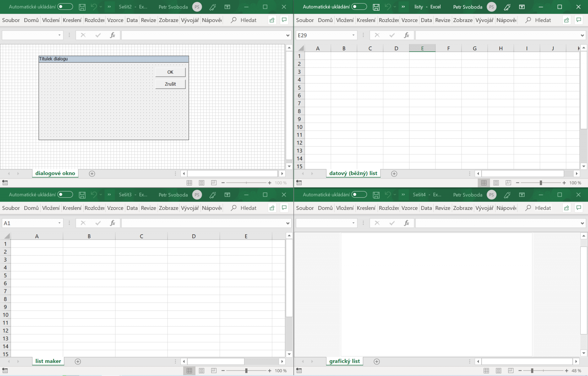Image resolution: width=588 pixels, height=376 pixels.
Task: Add a new sheet next to list maker
Action: [78, 361]
